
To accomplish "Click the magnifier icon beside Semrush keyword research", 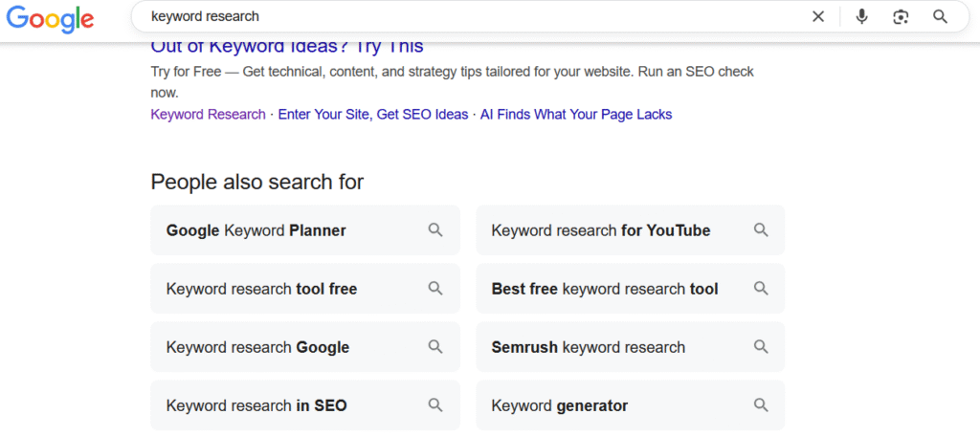I will point(761,347).
